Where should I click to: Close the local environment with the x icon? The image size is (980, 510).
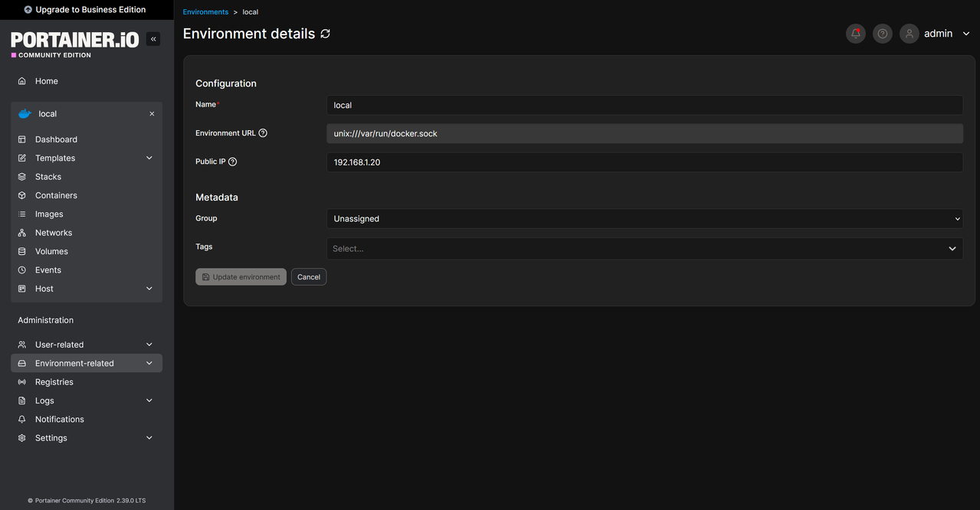click(x=152, y=113)
